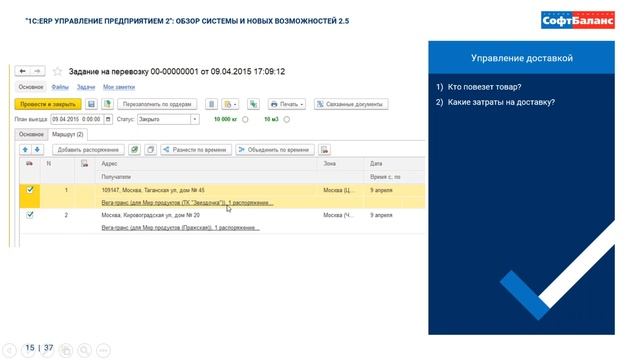Click slide counter 15 | 37
640x360 pixels.
pos(39,348)
